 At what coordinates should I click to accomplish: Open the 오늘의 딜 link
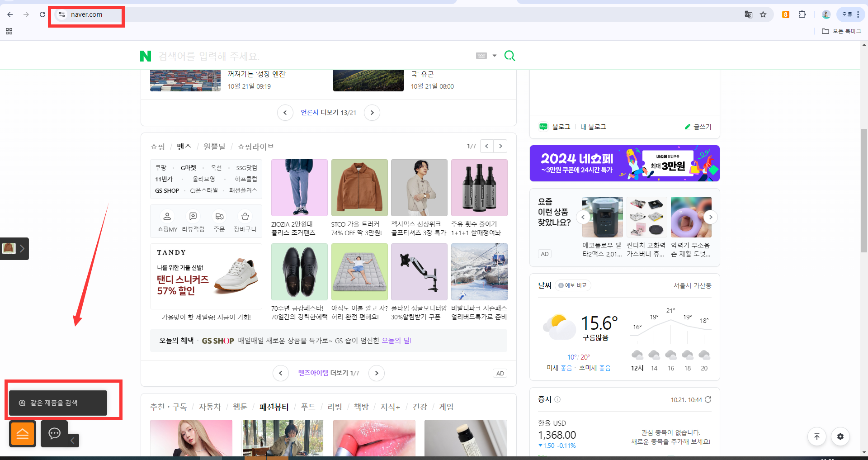click(396, 341)
